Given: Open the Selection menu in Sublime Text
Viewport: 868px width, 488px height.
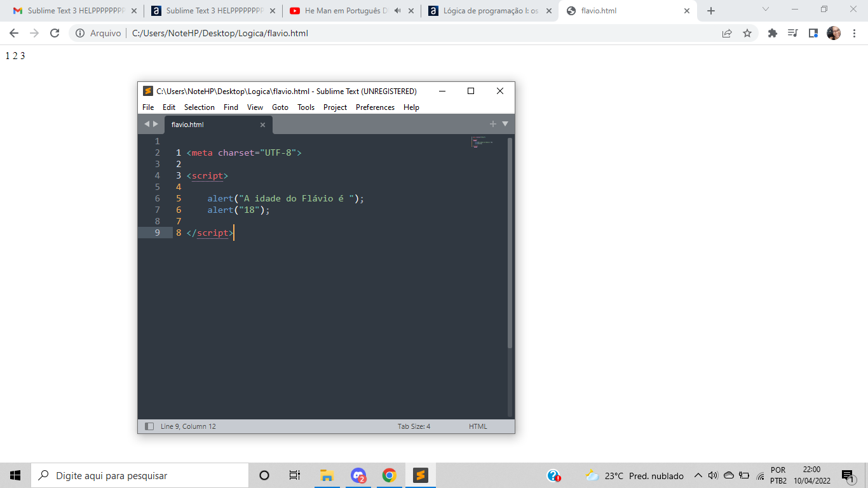Looking at the screenshot, I should tap(200, 107).
